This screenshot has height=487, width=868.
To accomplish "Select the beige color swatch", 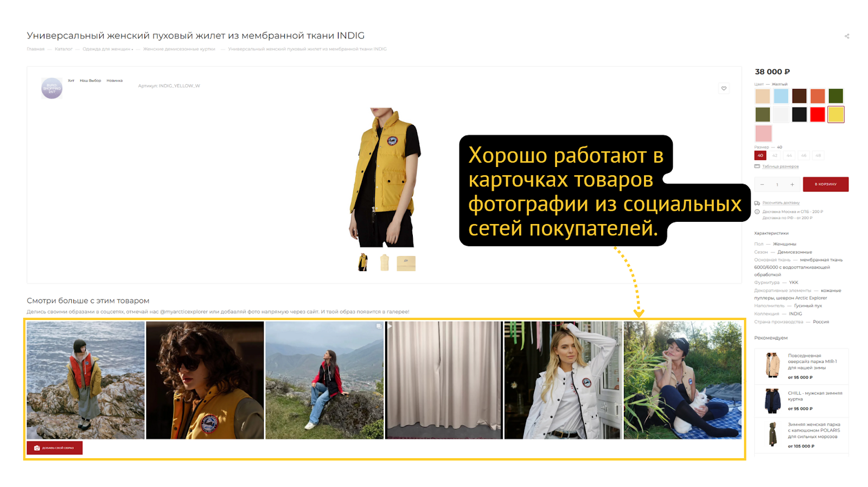I will point(763,96).
